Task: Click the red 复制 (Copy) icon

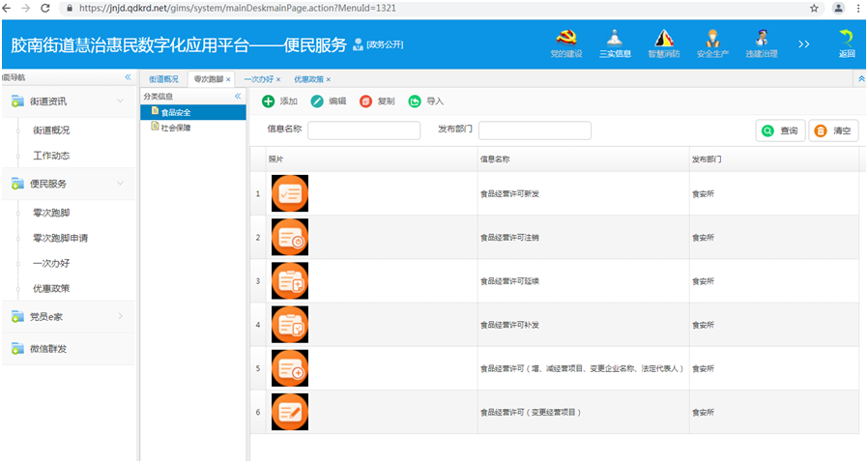Action: coord(365,101)
